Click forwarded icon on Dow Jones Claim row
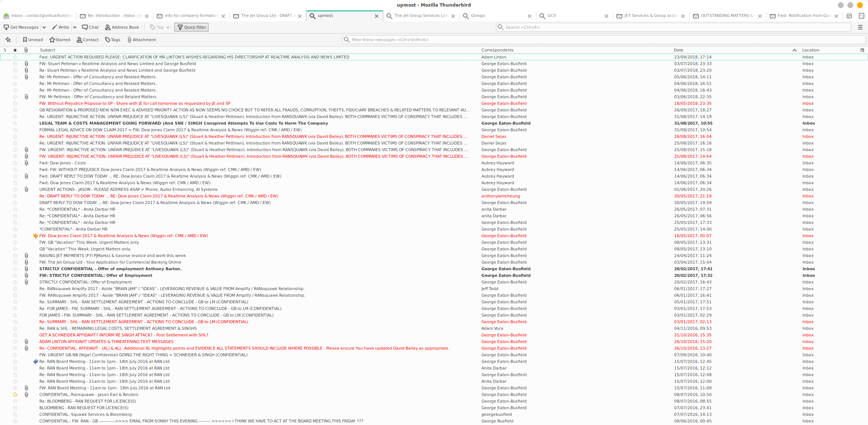 (x=36, y=236)
